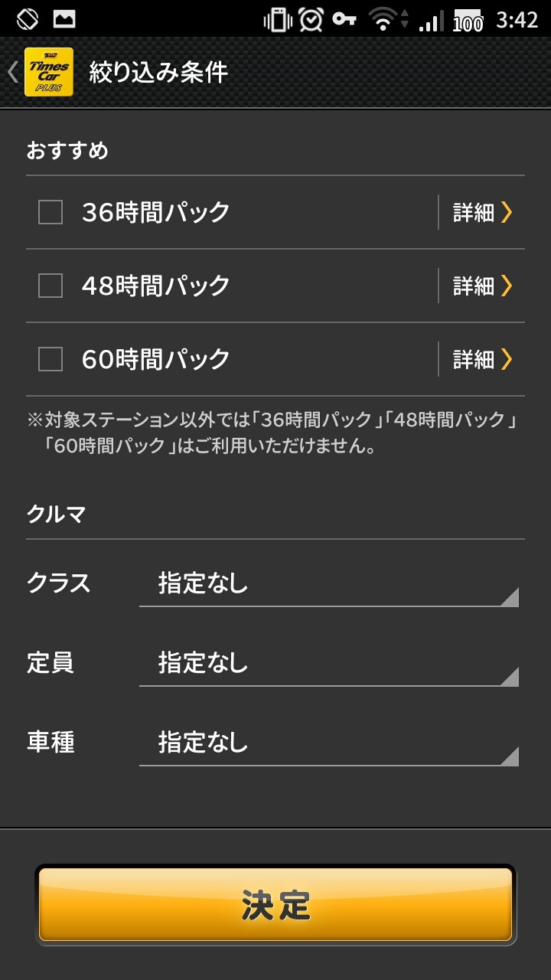
Task: Open the クラス dropdown
Action: pos(329,584)
